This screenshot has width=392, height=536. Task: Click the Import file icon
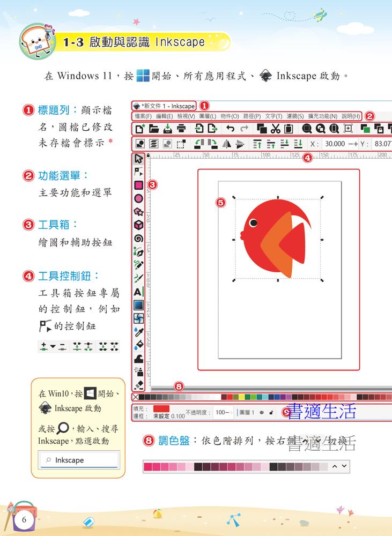point(199,129)
